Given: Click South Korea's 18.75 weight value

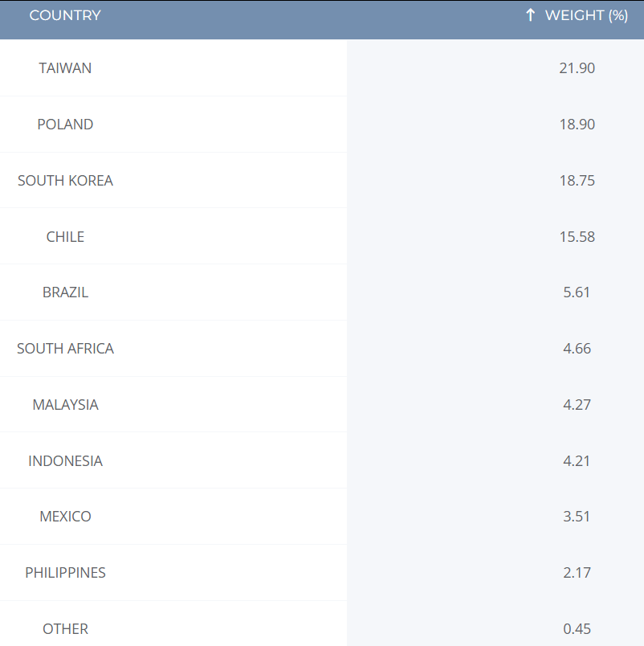Looking at the screenshot, I should pyautogui.click(x=577, y=180).
